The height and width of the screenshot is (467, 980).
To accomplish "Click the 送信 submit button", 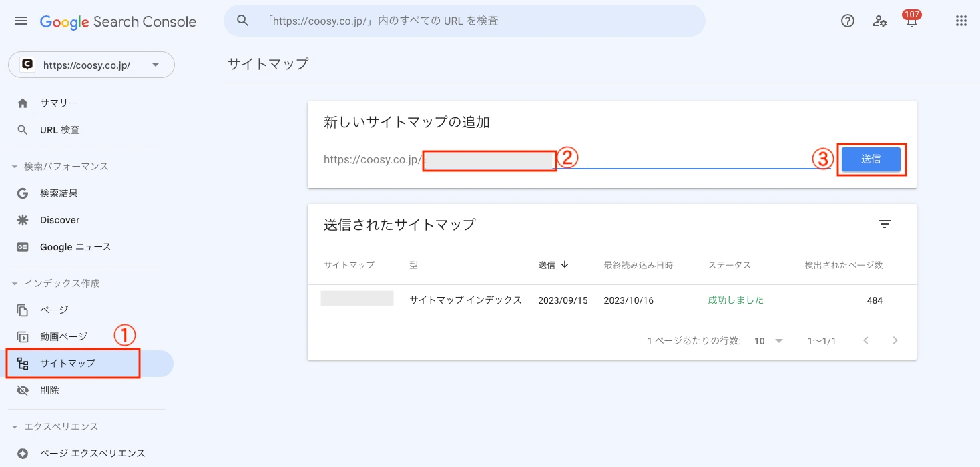I will [871, 159].
